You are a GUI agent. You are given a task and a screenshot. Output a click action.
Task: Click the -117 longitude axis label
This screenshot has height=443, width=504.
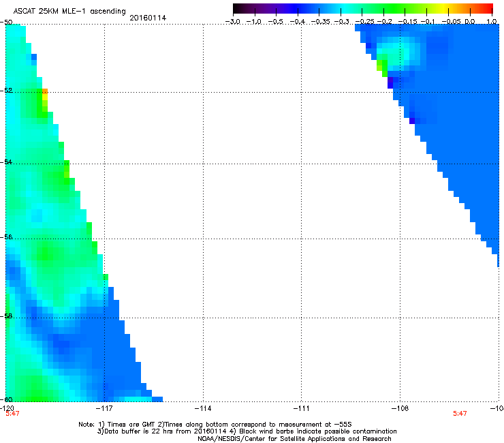click(104, 408)
